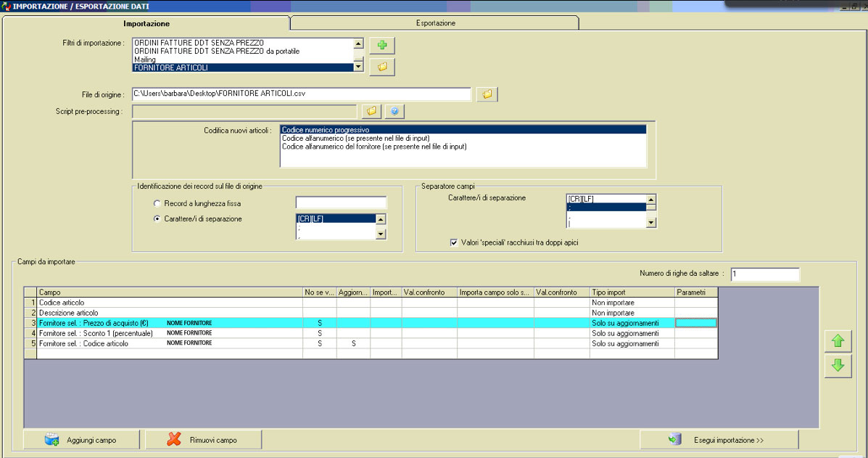The image size is (868, 458).
Task: Select row Descrizione articolo
Action: click(x=371, y=313)
